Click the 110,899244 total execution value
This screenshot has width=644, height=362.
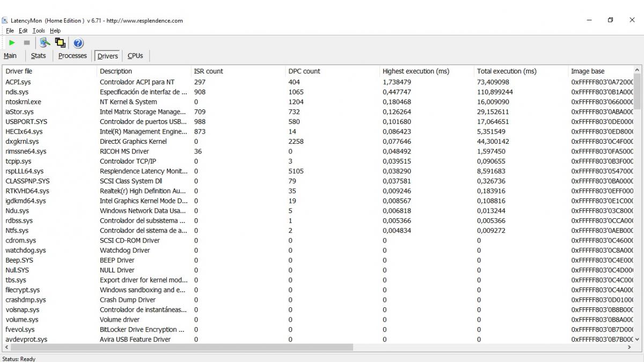tap(495, 92)
